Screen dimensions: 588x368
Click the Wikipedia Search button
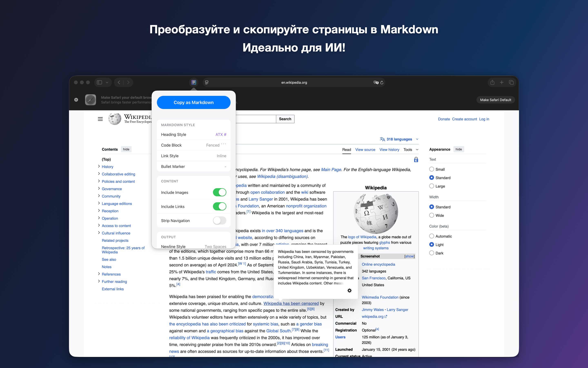pos(285,119)
